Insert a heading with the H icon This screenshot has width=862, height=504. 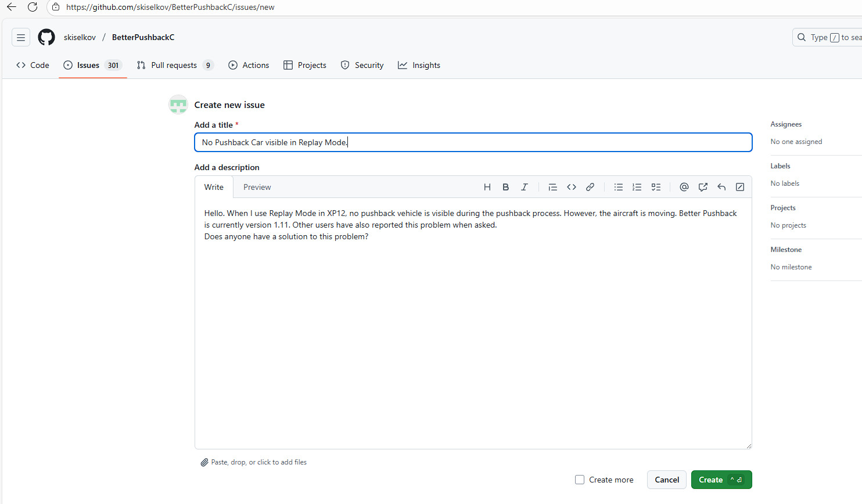pos(487,187)
